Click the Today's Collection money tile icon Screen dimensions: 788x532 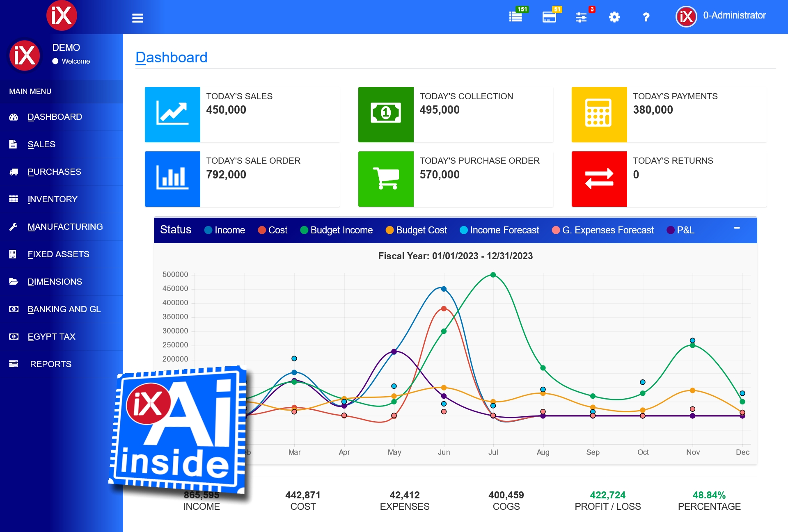click(386, 114)
